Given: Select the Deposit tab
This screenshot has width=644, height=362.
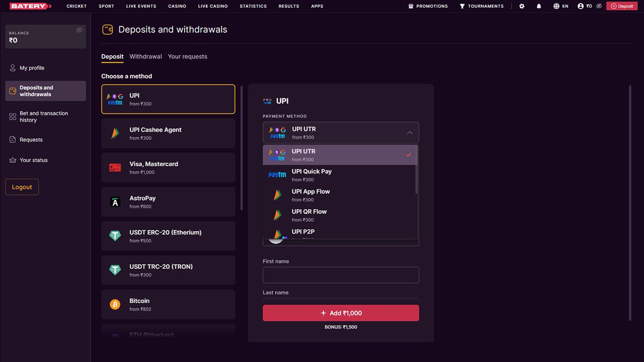Looking at the screenshot, I should click(x=112, y=56).
